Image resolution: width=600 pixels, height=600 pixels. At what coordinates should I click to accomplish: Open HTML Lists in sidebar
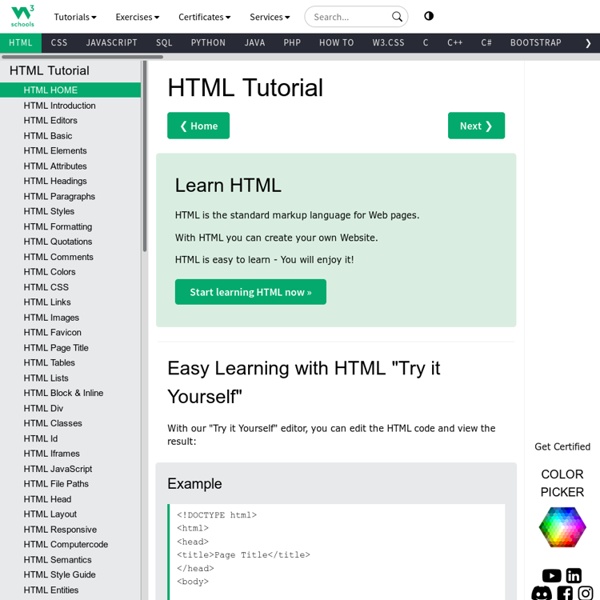(x=70, y=378)
